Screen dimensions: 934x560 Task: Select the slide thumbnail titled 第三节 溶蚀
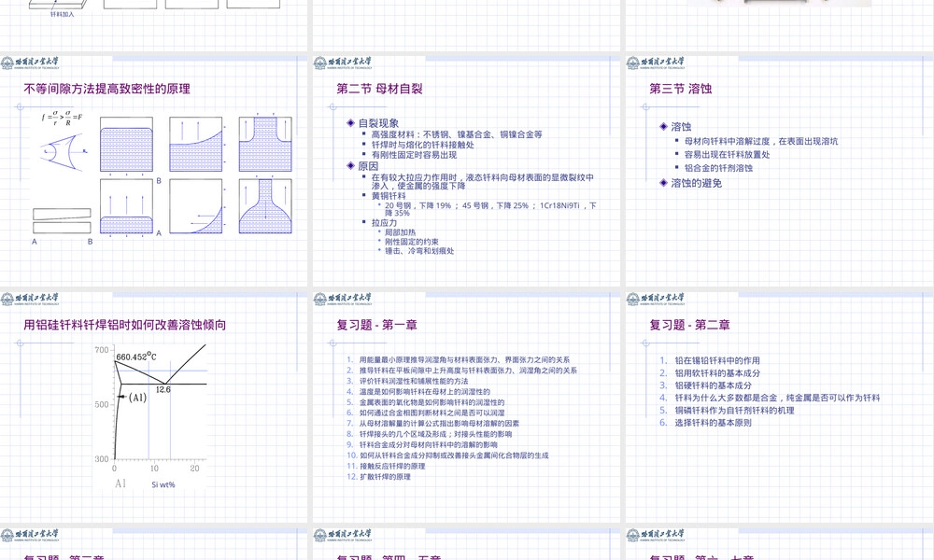[780, 172]
